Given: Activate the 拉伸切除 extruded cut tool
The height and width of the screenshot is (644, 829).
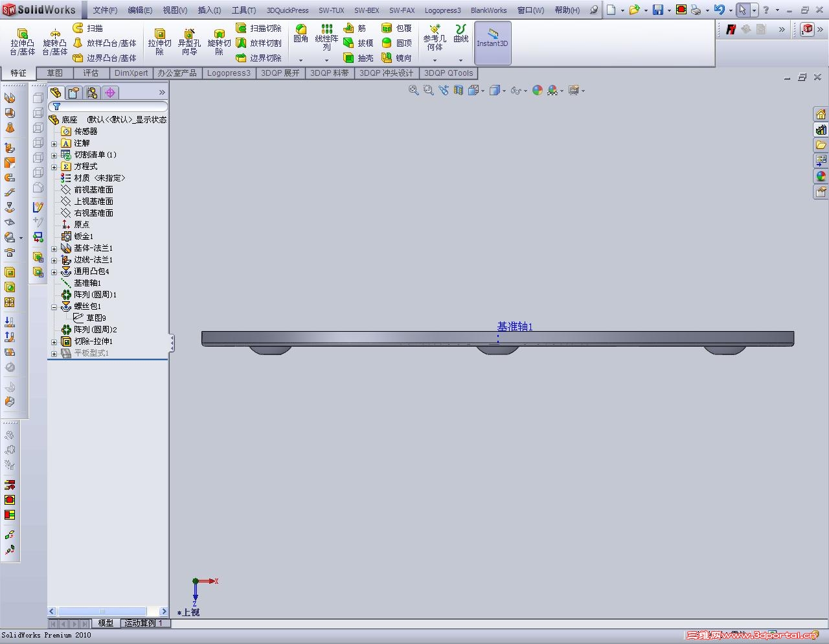Looking at the screenshot, I should pos(159,41).
